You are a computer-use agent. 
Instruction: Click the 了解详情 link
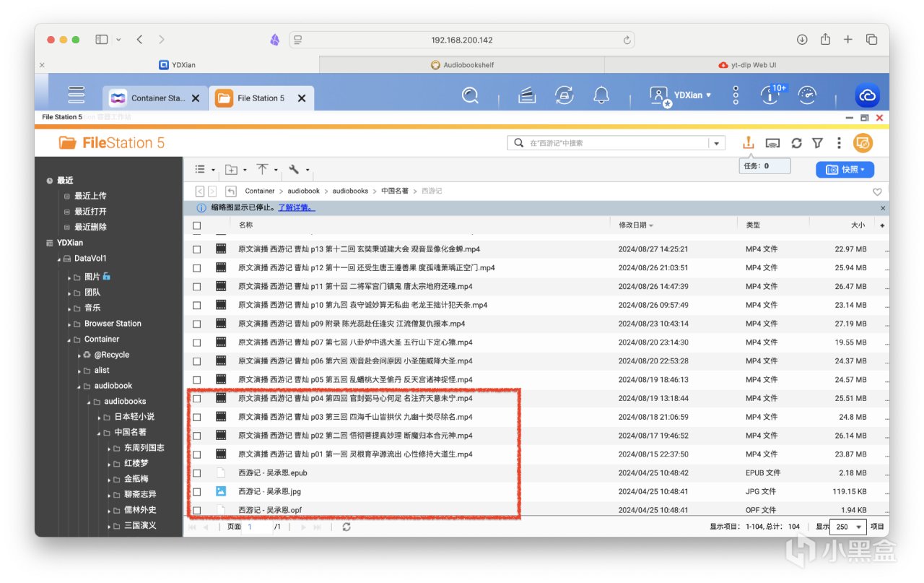[297, 208]
